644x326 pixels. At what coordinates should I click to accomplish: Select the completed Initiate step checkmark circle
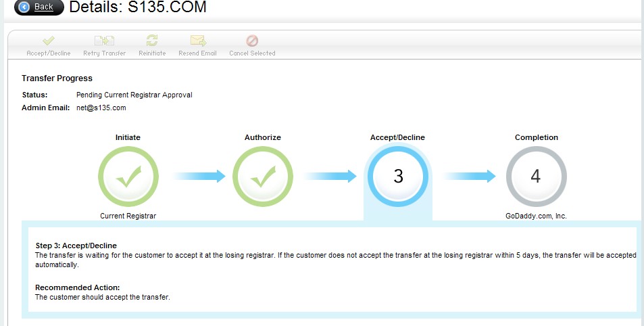pyautogui.click(x=128, y=177)
